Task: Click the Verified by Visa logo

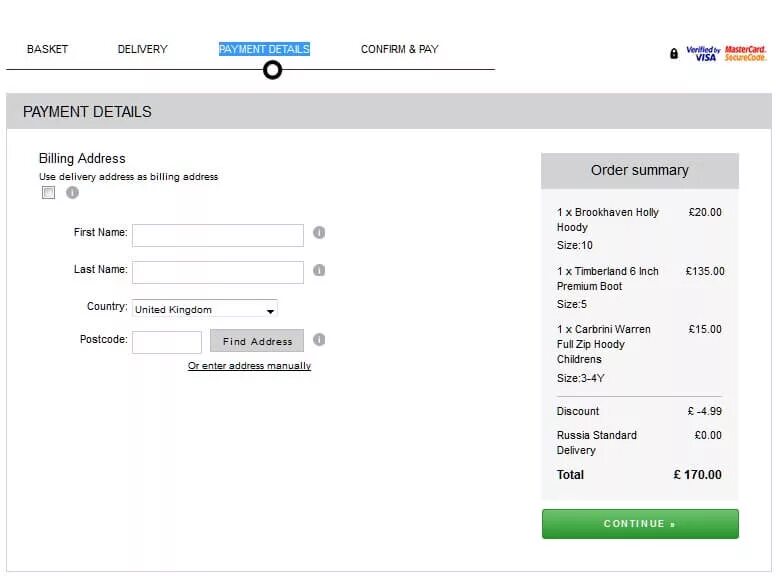Action: [x=702, y=54]
